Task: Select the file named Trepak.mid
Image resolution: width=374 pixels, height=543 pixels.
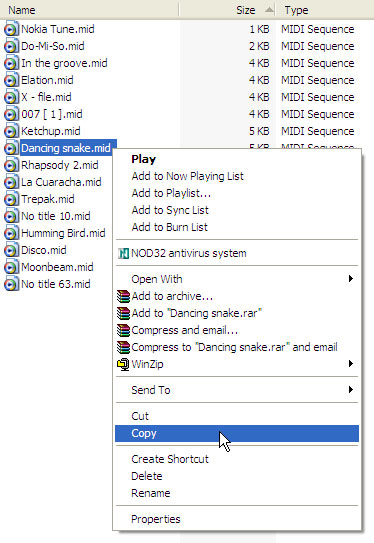Action: [x=48, y=199]
